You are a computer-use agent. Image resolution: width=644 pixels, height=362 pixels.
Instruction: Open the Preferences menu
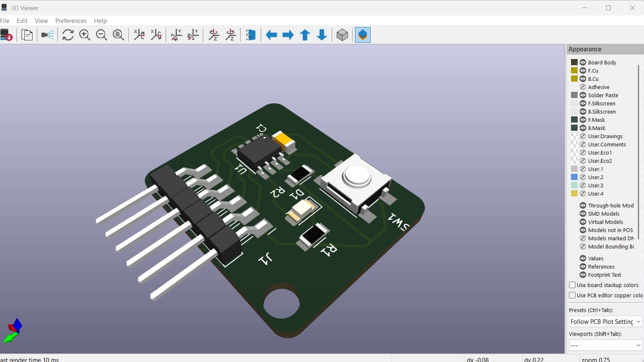click(71, 20)
